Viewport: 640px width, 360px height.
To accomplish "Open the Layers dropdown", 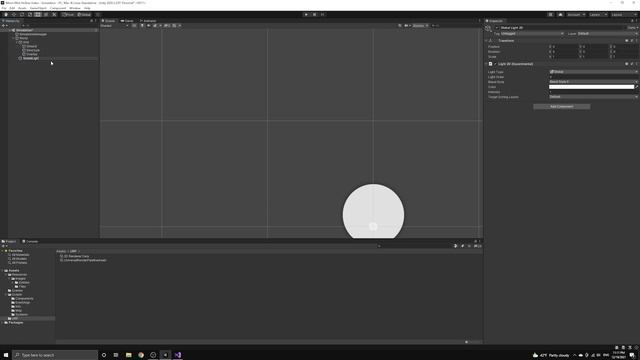I will click(x=598, y=15).
